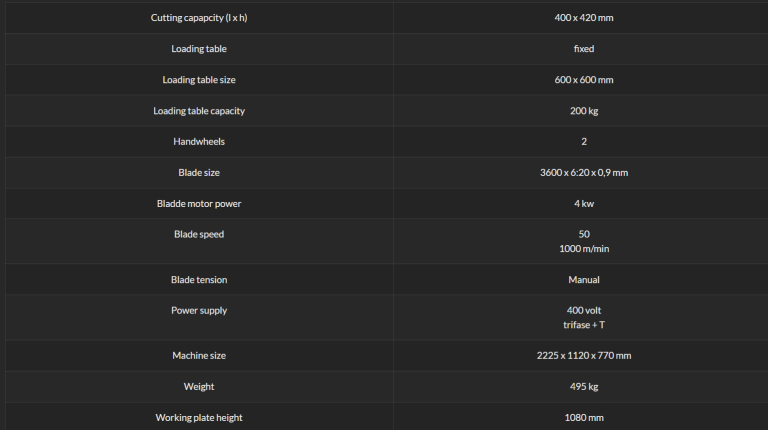Select the 600 x 600 mm value
This screenshot has width=768, height=430.
[x=584, y=80]
